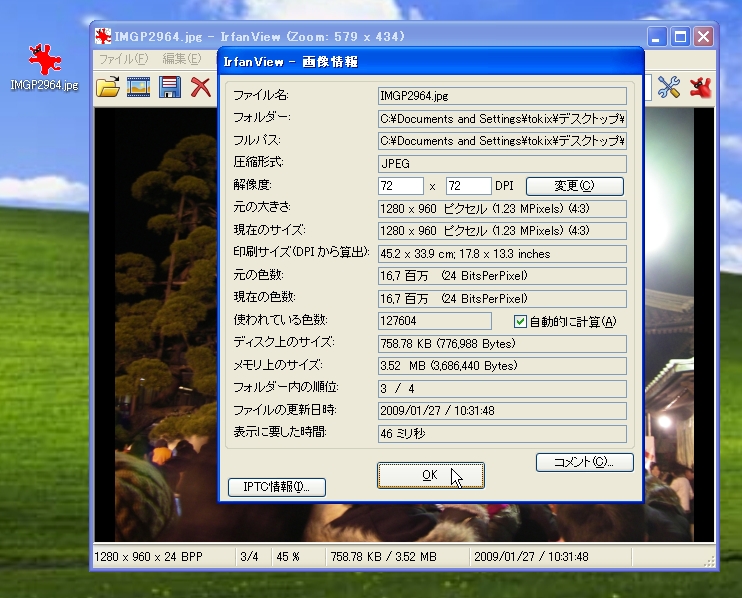Click the memory size 3.52 MB value

(x=502, y=366)
